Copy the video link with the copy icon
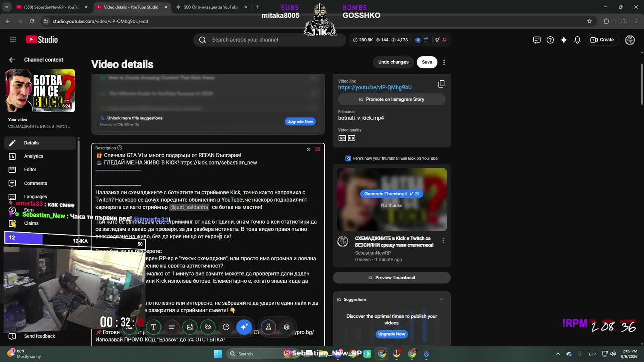Image resolution: width=644 pixels, height=362 pixels. click(x=441, y=84)
